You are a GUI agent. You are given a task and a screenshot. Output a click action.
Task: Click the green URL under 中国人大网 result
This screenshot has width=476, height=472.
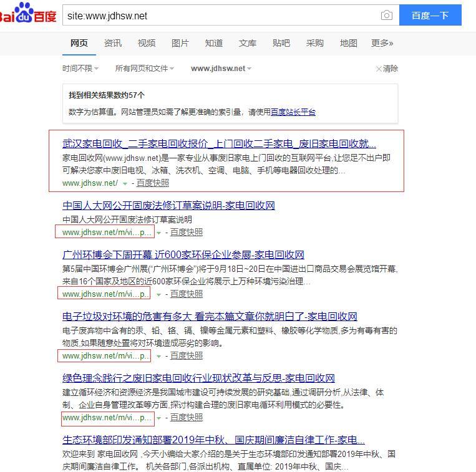pyautogui.click(x=107, y=233)
